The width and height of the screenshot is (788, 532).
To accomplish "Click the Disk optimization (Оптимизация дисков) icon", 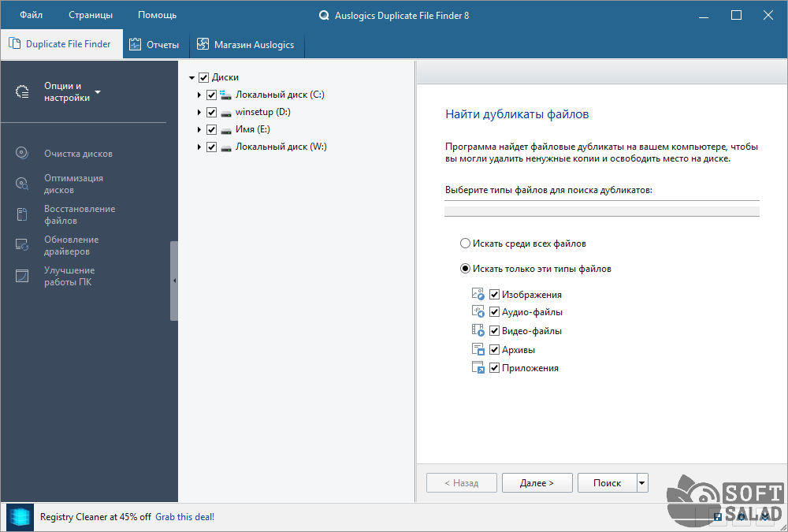I will tap(22, 184).
